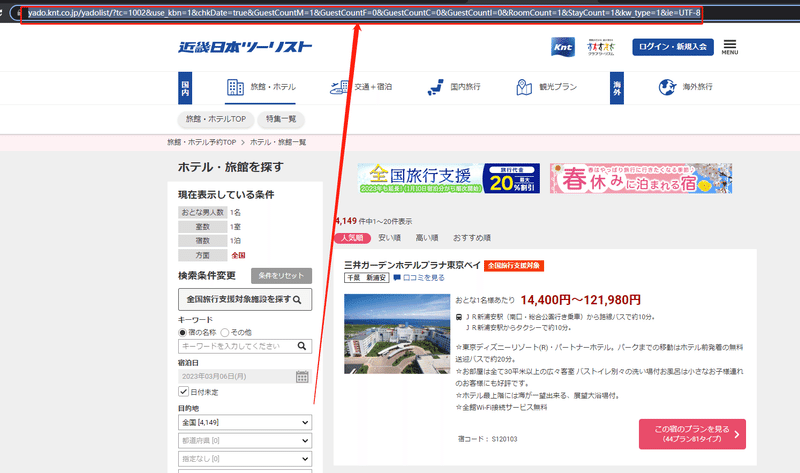Open the 都道府県 [0] dropdown
Screen dimensions: 800x473
[245, 440]
